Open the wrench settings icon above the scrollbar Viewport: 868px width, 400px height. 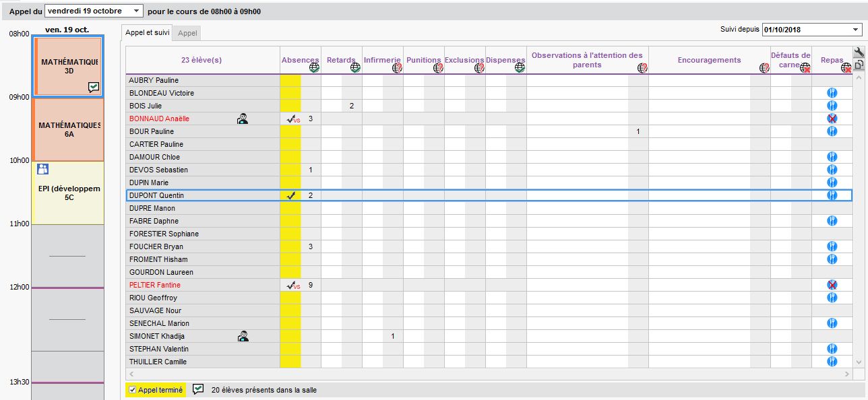[x=859, y=53]
